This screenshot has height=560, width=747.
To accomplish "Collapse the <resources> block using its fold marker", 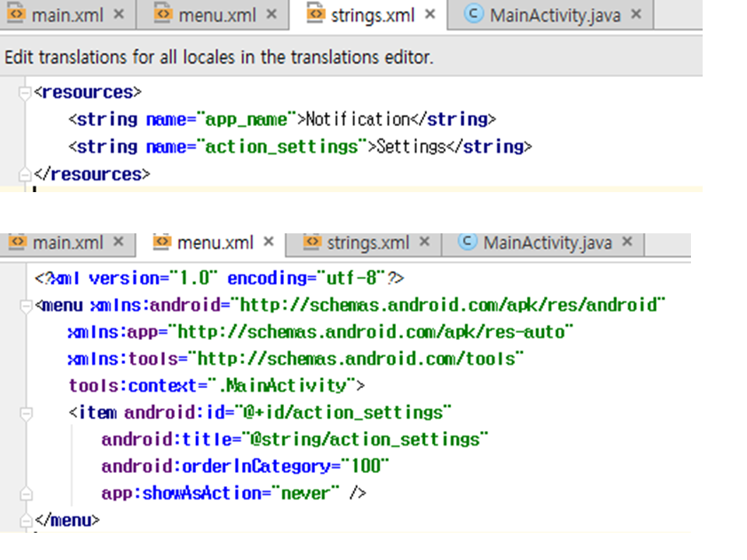I will 25,93.
